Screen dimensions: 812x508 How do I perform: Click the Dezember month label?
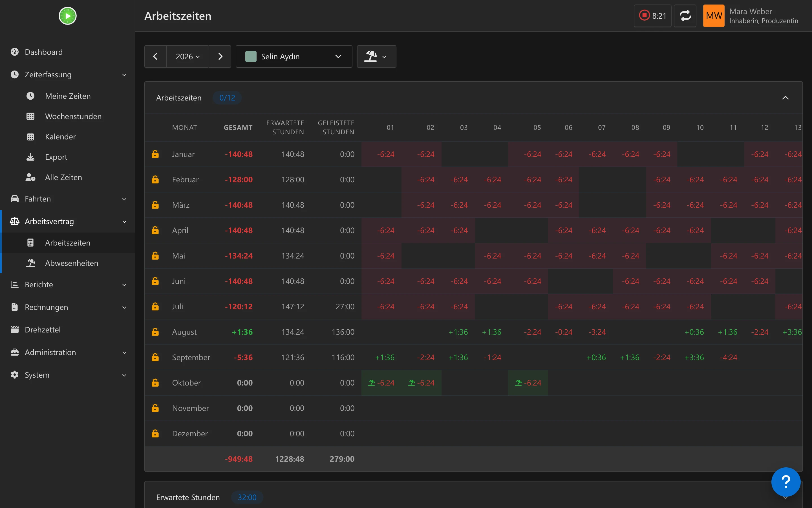click(x=190, y=433)
